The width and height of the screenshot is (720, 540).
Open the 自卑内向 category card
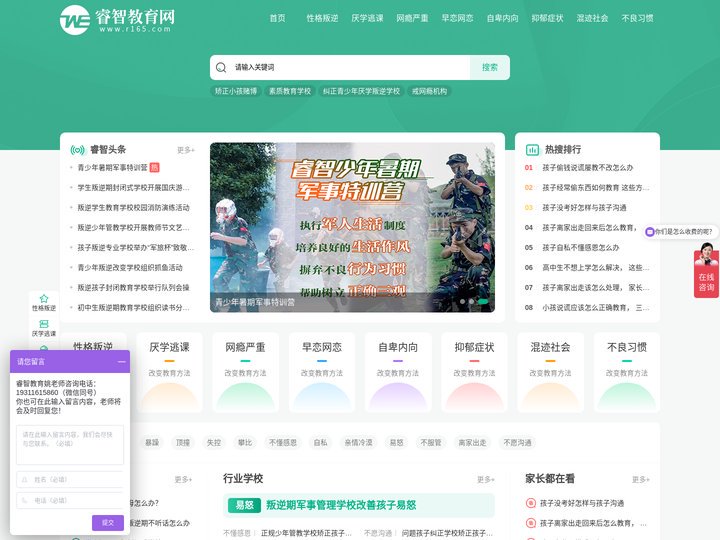coord(398,372)
